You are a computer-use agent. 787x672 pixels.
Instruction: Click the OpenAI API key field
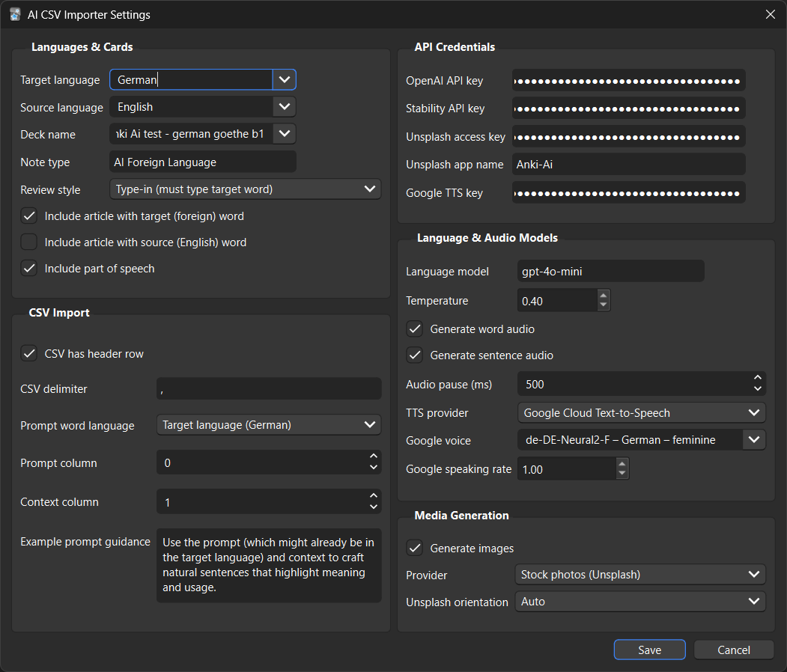point(629,80)
